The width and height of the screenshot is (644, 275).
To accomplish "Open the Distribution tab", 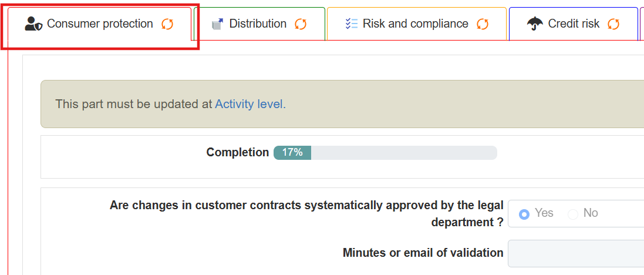I will point(258,24).
